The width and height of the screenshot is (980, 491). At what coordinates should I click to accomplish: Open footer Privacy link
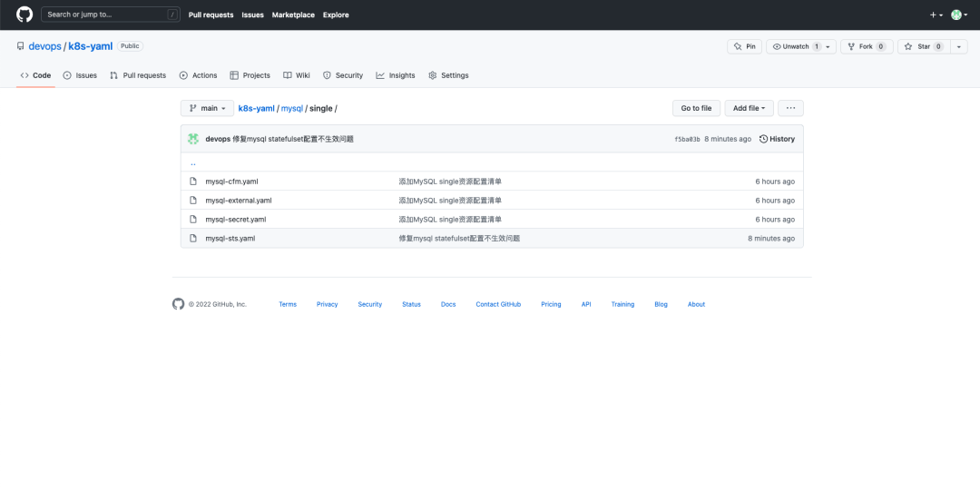[327, 304]
